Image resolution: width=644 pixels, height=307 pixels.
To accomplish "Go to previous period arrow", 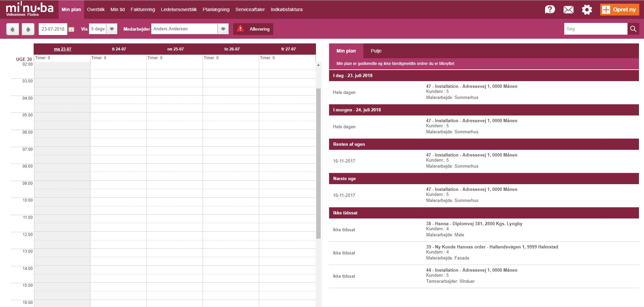I will pos(12,29).
